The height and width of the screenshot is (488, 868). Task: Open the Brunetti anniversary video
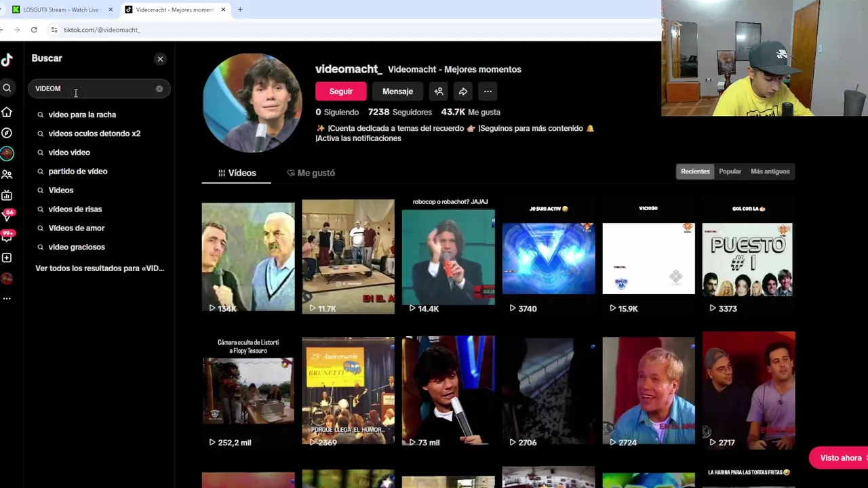(x=348, y=391)
